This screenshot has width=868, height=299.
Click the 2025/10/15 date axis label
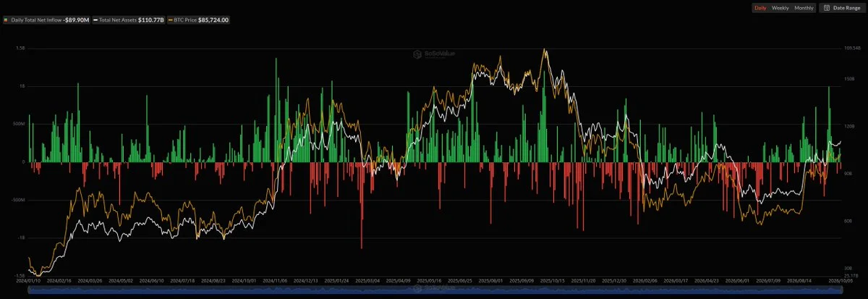pyautogui.click(x=551, y=279)
